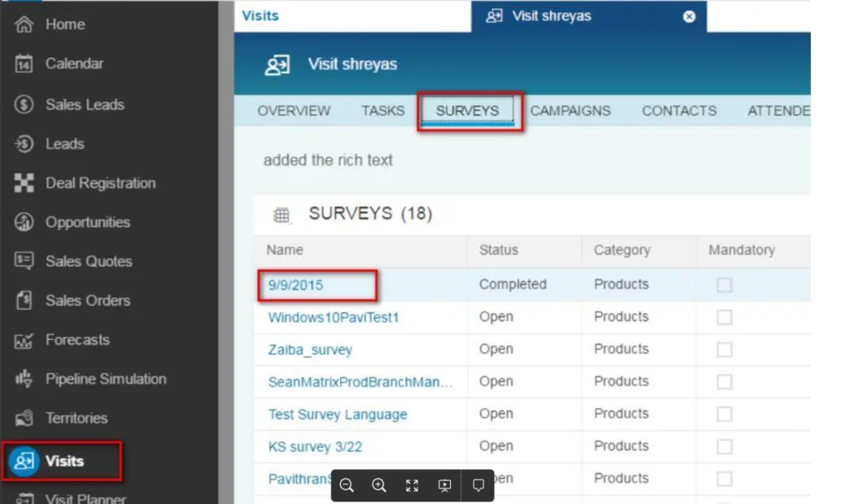
Task: Open Sales Leads menu item
Action: point(85,105)
